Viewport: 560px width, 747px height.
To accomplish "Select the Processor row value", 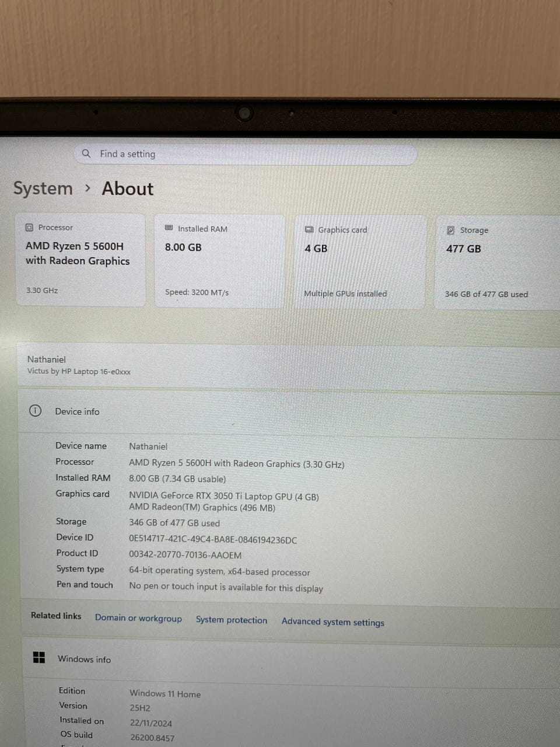I will point(237,464).
